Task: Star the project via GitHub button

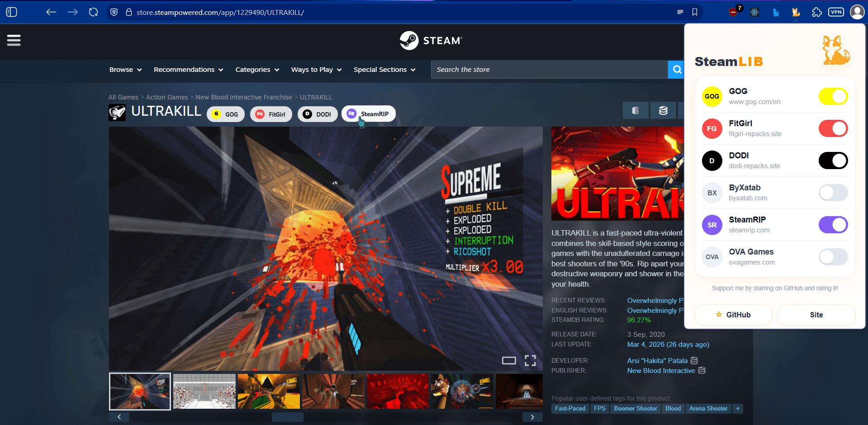Action: 733,315
